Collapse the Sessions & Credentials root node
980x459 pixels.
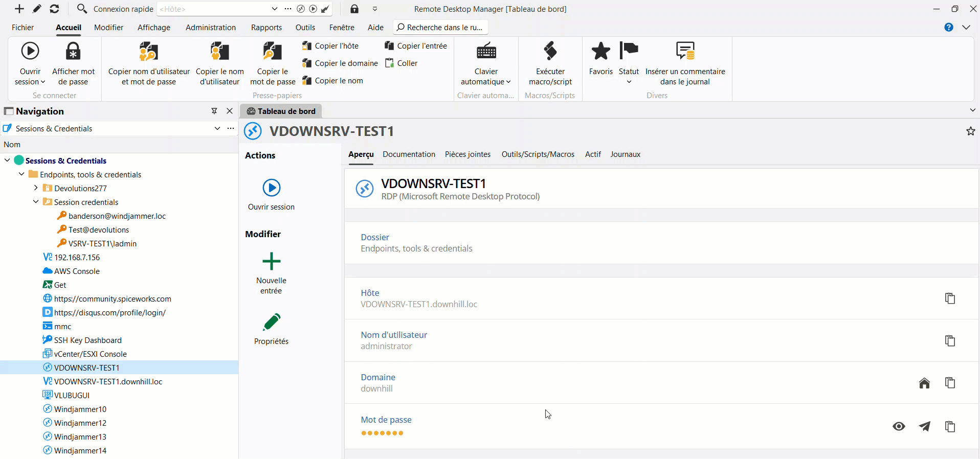(x=7, y=160)
